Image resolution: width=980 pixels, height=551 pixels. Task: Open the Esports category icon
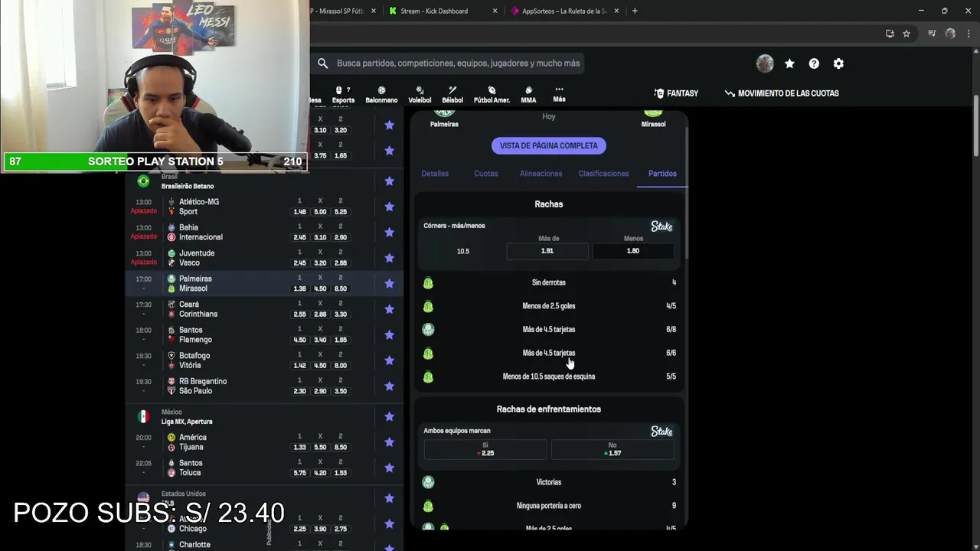point(343,94)
